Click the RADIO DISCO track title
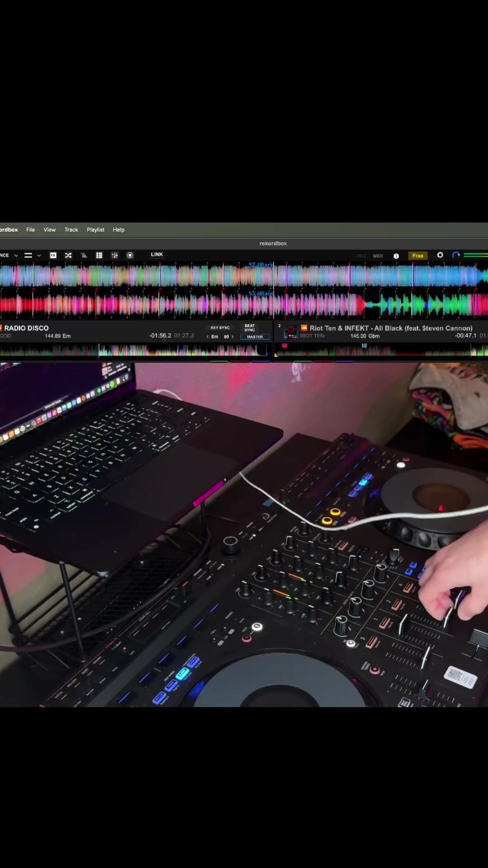488x868 pixels. [26, 328]
